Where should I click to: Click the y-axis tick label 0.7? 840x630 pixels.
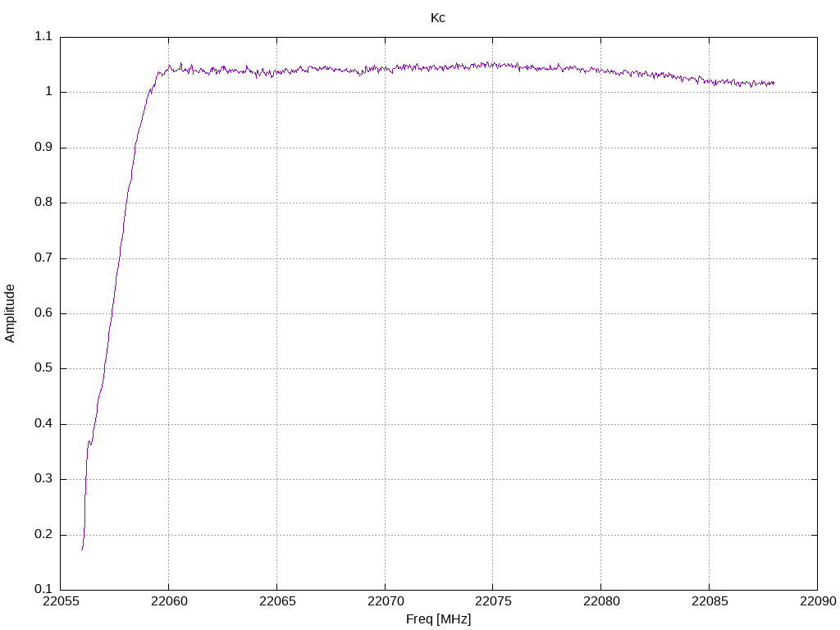coord(43,258)
